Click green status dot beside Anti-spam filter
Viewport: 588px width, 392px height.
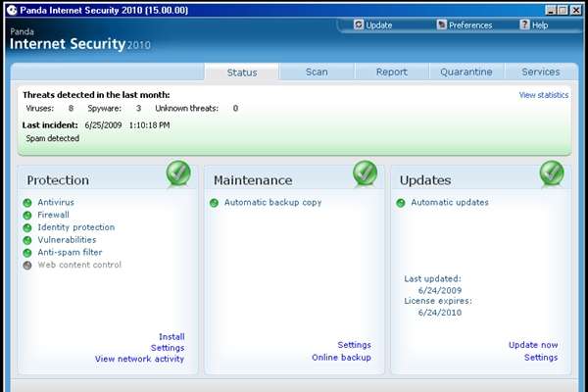tap(27, 253)
